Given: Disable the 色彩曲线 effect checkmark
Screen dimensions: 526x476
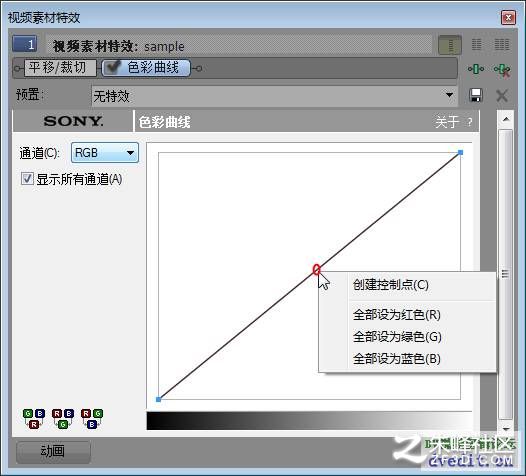Looking at the screenshot, I should tap(113, 67).
